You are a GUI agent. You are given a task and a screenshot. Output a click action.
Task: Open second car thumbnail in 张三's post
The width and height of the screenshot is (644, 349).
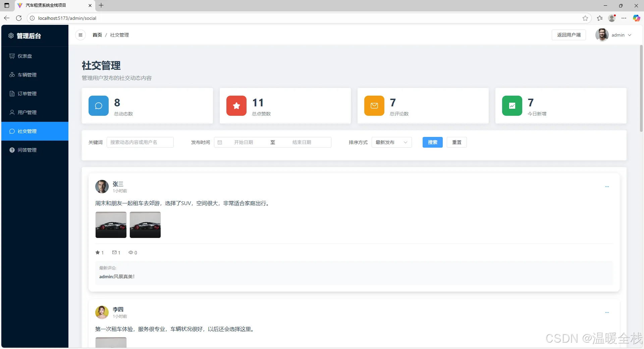145,225
